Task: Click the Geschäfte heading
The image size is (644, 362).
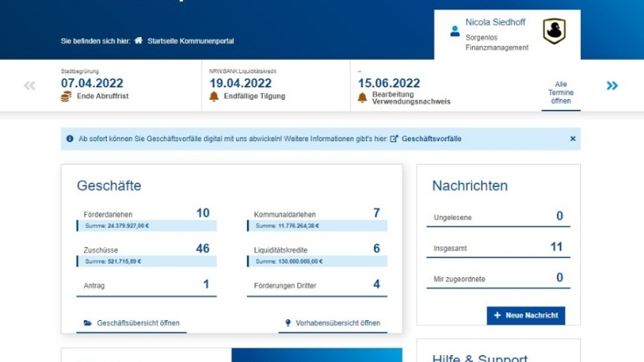Action: pyautogui.click(x=109, y=186)
